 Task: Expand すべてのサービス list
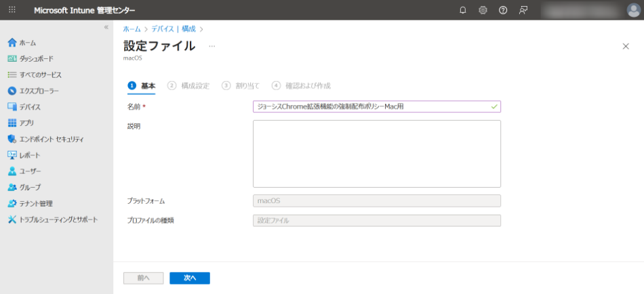click(x=40, y=75)
